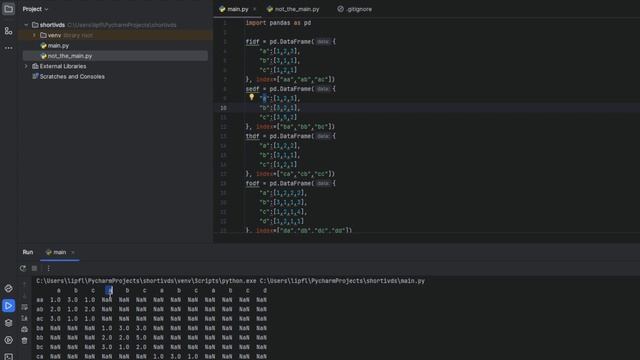Open the Project tool window icon

(x=9, y=9)
